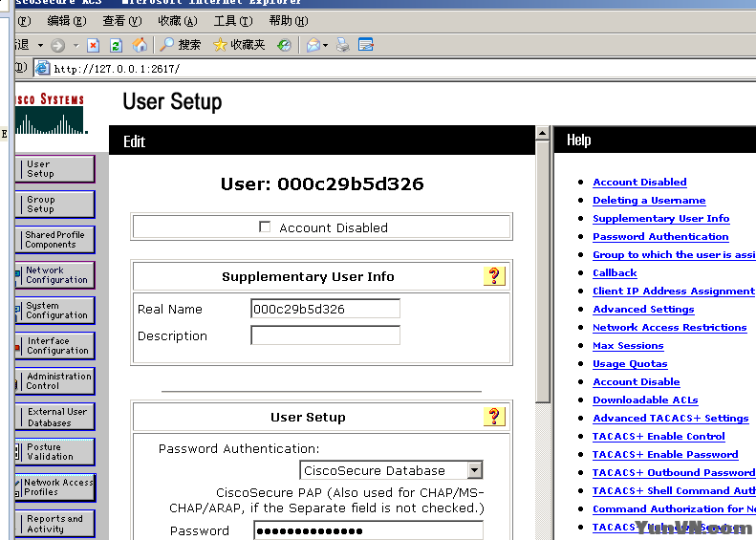The height and width of the screenshot is (540, 756).
Task: Open the 收藏(A) menu
Action: (x=178, y=21)
